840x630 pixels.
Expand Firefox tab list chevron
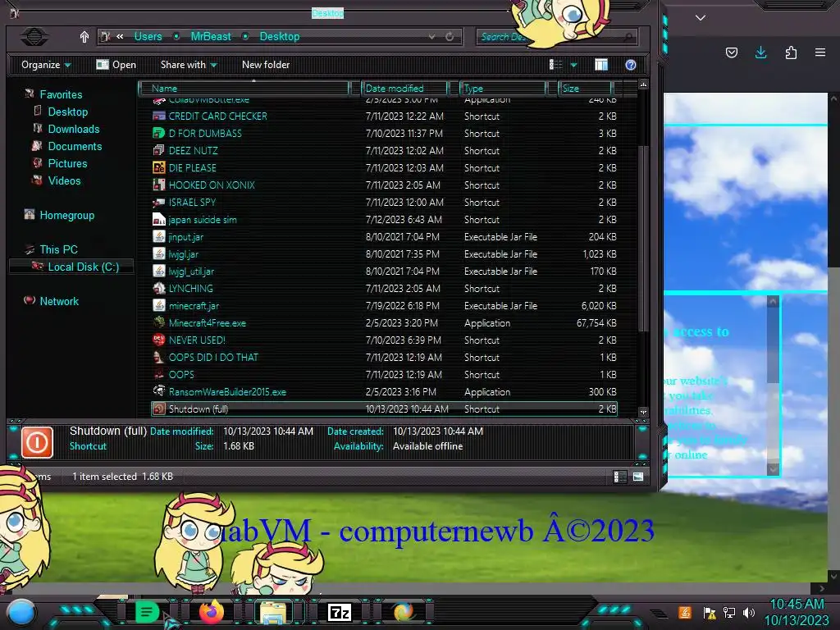click(x=701, y=18)
